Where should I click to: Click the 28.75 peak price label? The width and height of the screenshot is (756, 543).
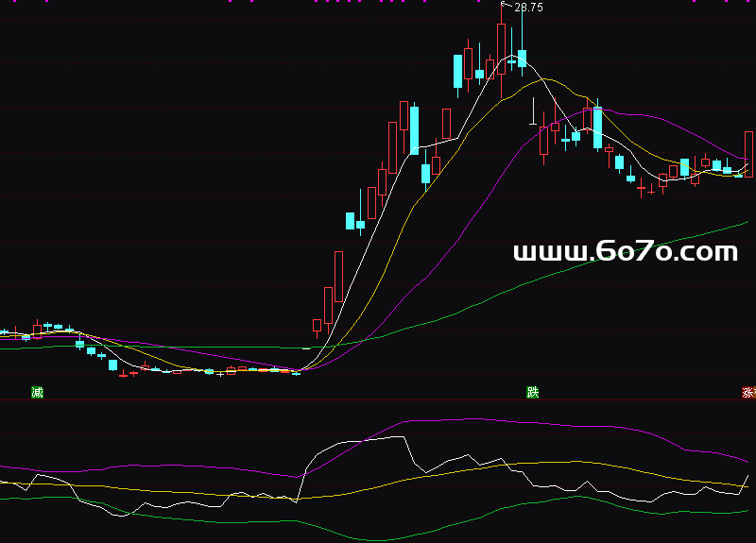click(x=528, y=8)
